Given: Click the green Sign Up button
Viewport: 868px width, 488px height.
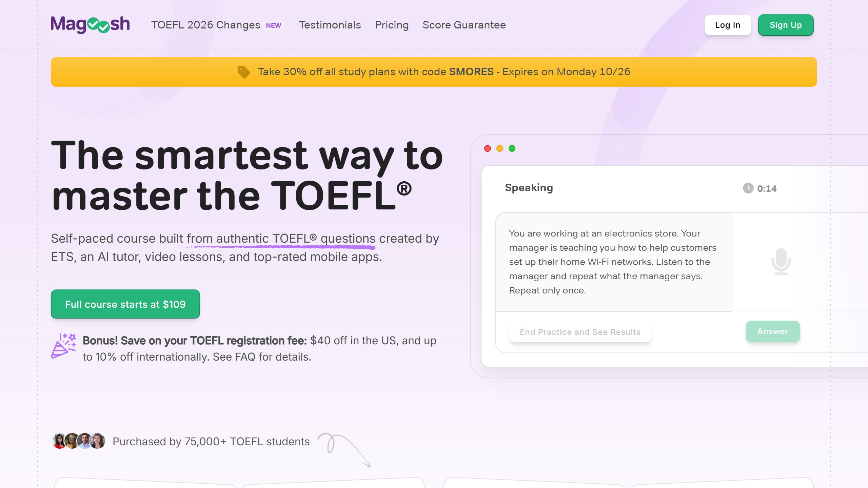Looking at the screenshot, I should click(x=786, y=25).
